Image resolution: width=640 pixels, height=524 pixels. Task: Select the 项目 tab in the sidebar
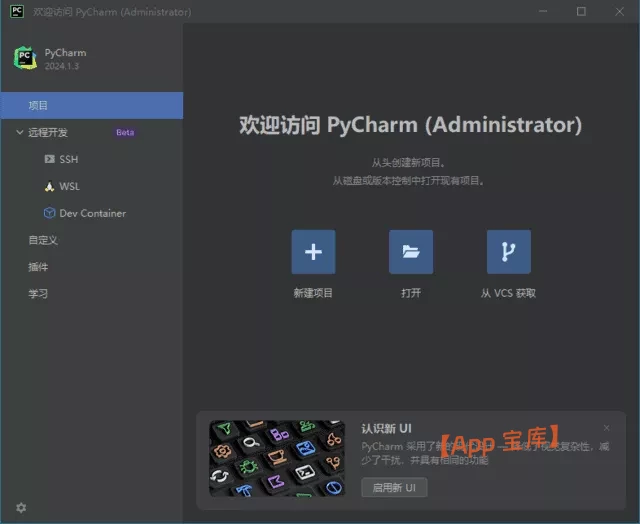(92, 106)
